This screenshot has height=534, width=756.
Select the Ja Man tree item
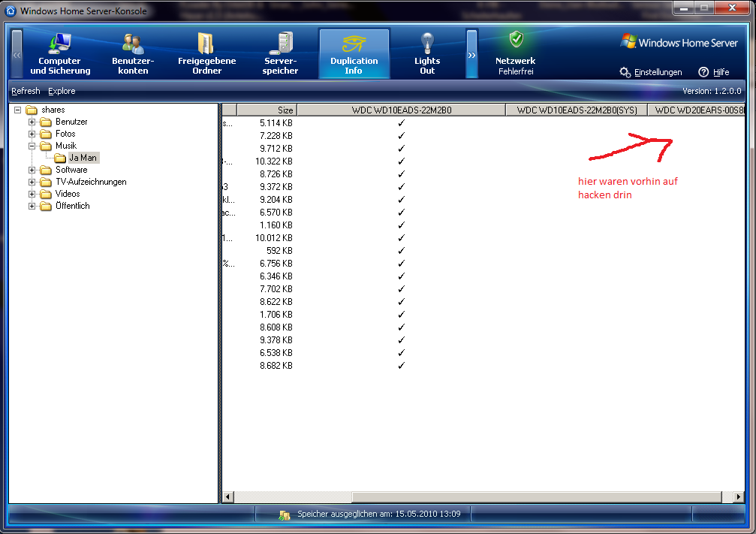tap(83, 158)
